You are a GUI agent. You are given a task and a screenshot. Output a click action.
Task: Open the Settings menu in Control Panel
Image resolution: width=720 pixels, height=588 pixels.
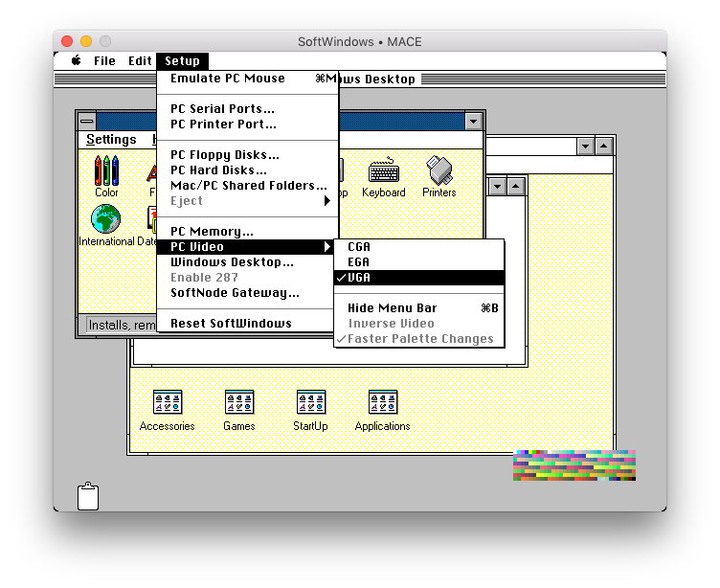[111, 139]
